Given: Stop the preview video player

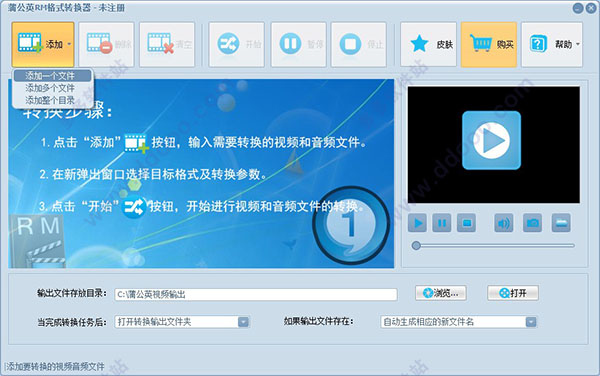Looking at the screenshot, I should pyautogui.click(x=466, y=223).
